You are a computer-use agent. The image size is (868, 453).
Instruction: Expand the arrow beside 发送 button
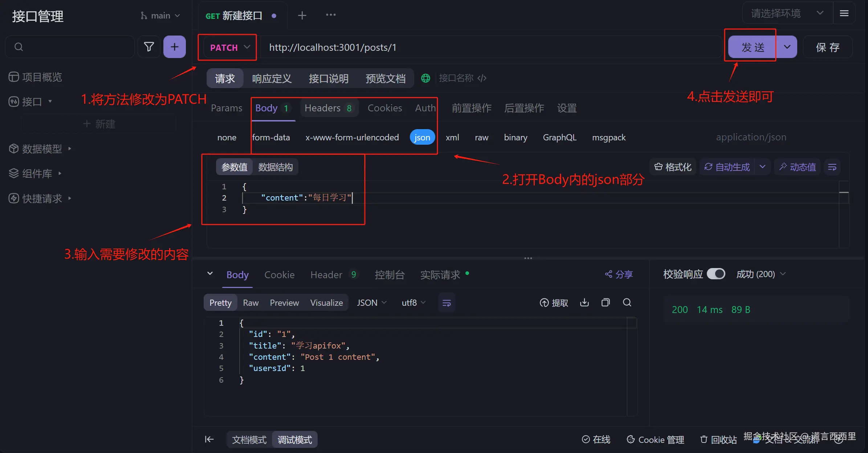787,47
